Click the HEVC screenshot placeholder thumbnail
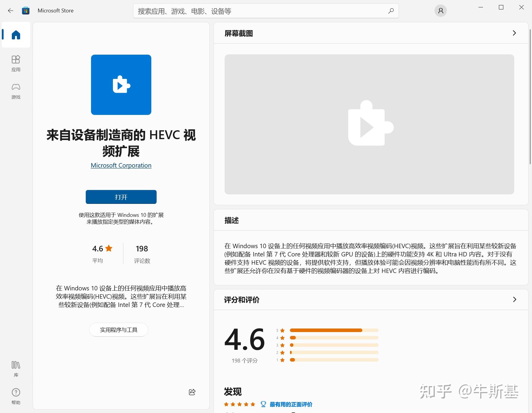Image resolution: width=532 pixels, height=413 pixels. [x=369, y=124]
